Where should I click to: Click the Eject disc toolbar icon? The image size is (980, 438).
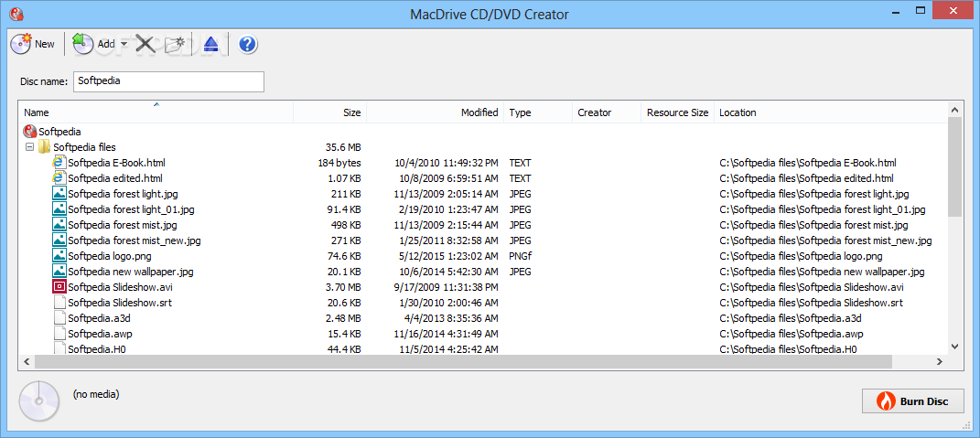pos(210,44)
